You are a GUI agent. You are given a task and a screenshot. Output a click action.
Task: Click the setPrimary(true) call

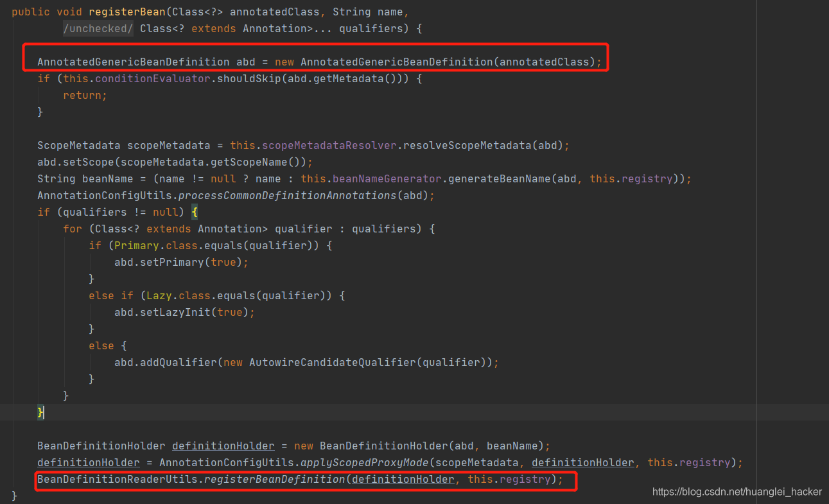click(x=191, y=262)
